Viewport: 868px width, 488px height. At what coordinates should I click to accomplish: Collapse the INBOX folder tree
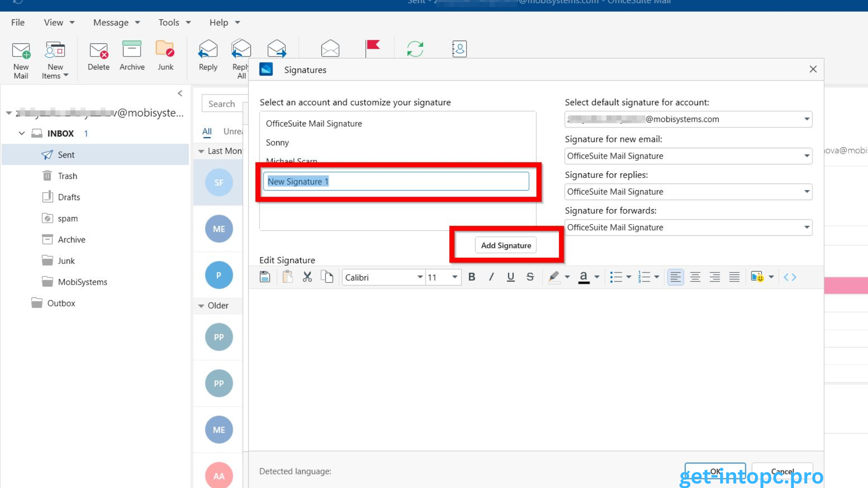pyautogui.click(x=21, y=133)
